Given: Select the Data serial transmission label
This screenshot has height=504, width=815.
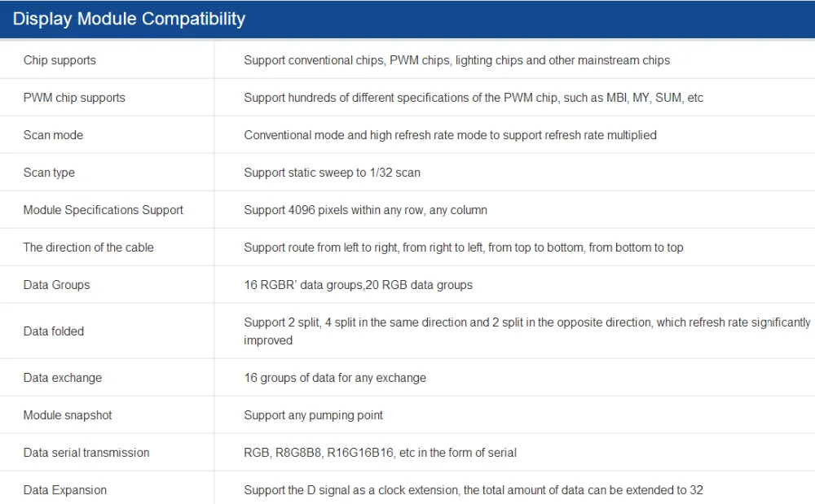Looking at the screenshot, I should coord(86,453).
